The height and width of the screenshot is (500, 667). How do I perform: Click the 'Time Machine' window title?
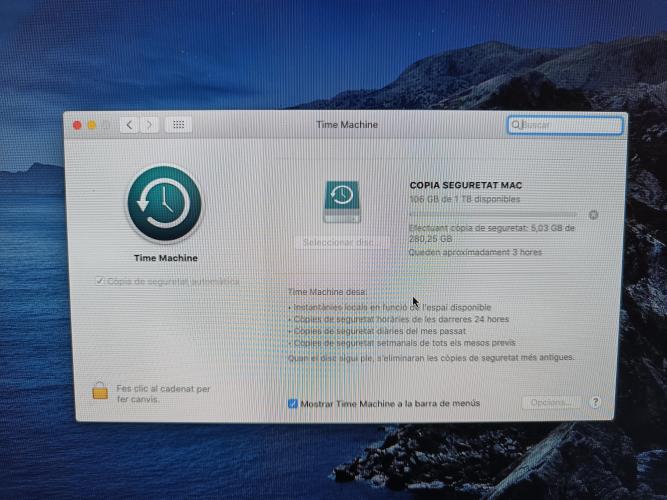tap(347, 125)
